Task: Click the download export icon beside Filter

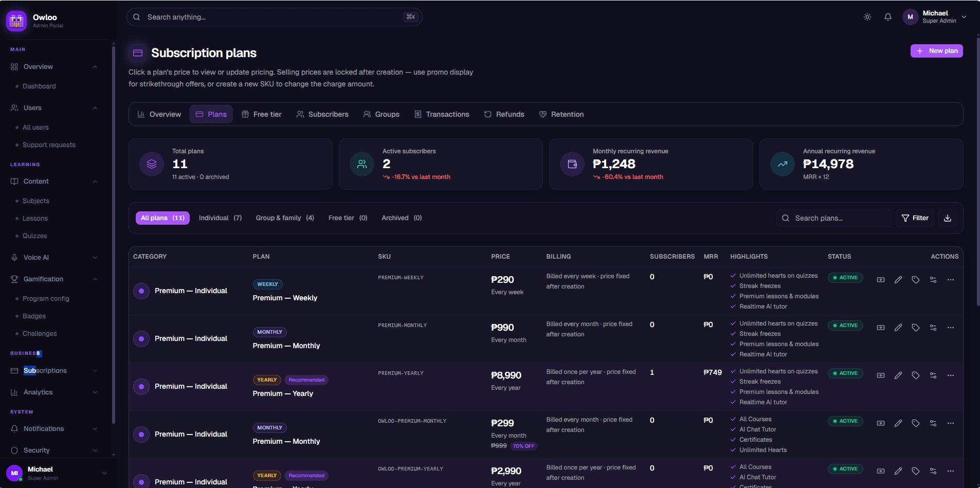Action: coord(948,218)
